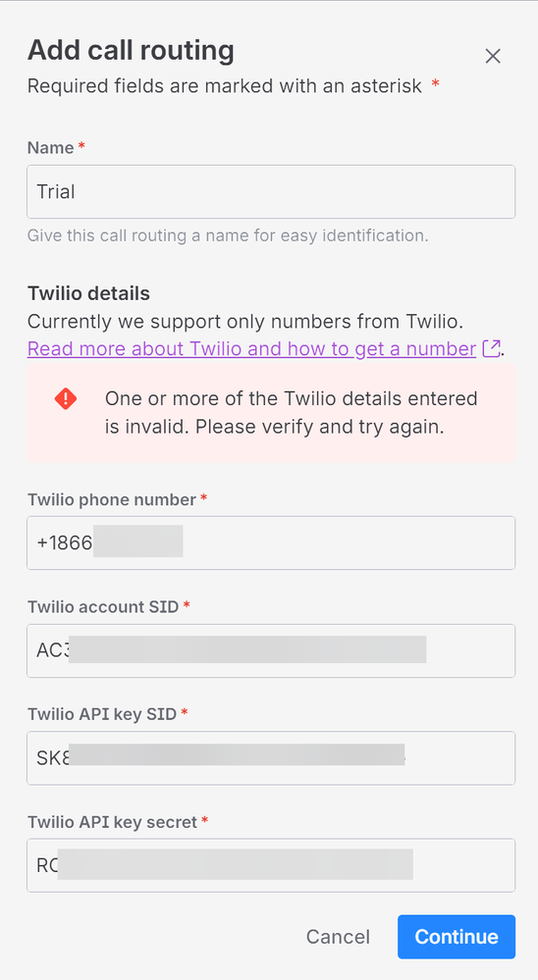Image resolution: width=538 pixels, height=980 pixels.
Task: Focus the Twilio API key secret field
Action: point(271,865)
